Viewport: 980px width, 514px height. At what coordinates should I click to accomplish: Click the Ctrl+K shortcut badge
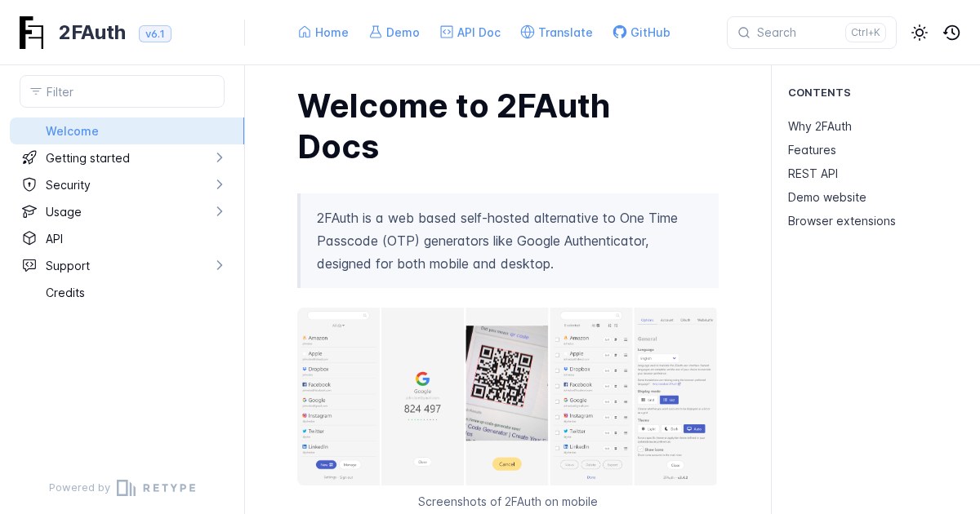pos(866,33)
